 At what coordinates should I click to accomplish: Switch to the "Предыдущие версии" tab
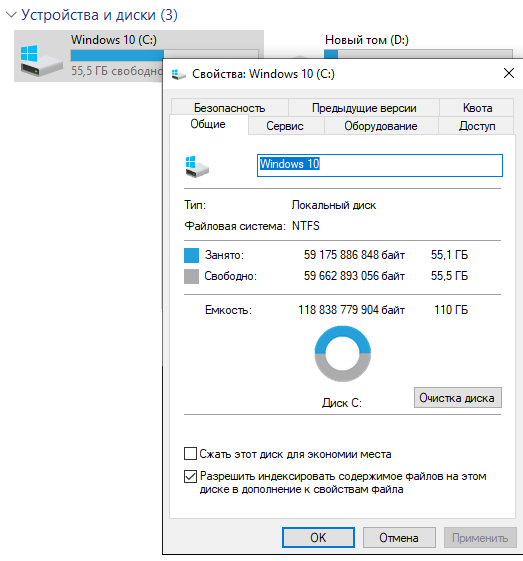point(364,108)
